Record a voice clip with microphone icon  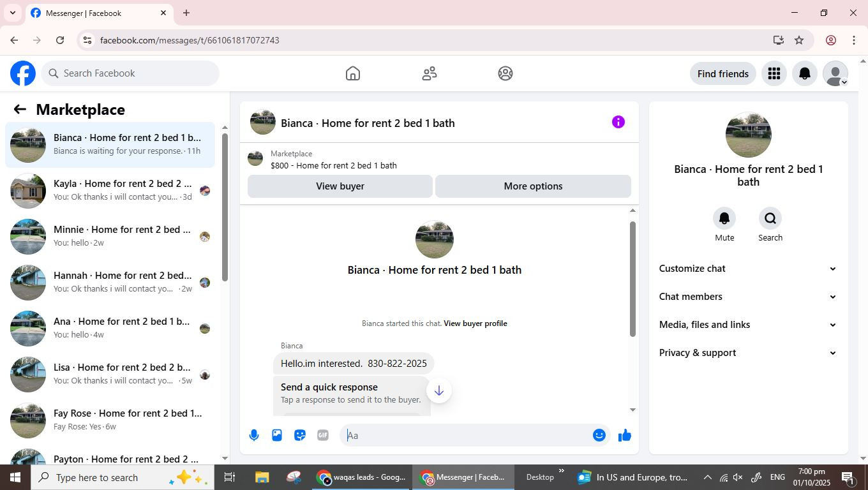point(254,435)
